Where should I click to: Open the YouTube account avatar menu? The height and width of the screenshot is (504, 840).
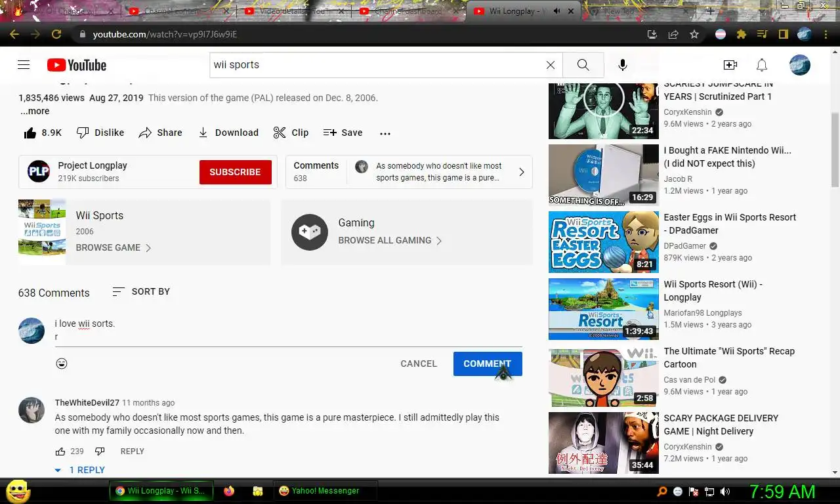tap(799, 65)
